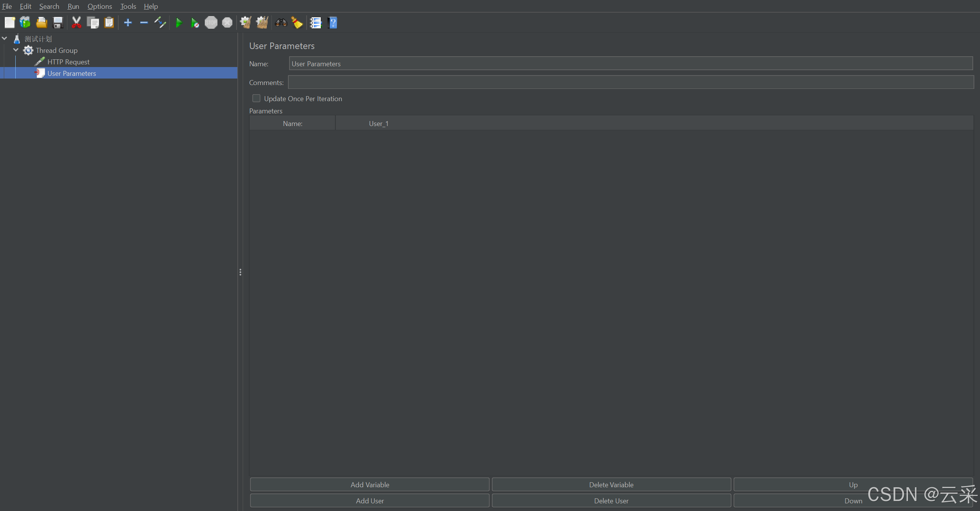980x511 pixels.
Task: Select the Thread Group tree item
Action: [x=57, y=50]
